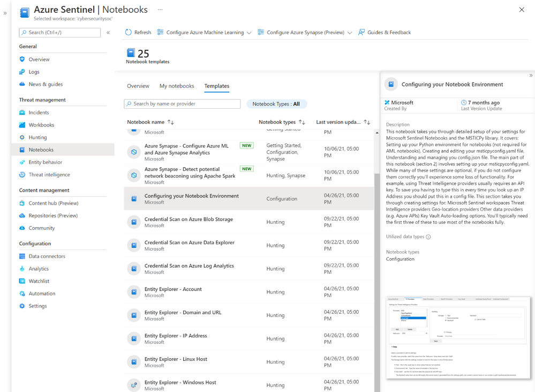Screen dimensions: 535x392
Task: Sort by Last version update column
Action: click(x=343, y=122)
